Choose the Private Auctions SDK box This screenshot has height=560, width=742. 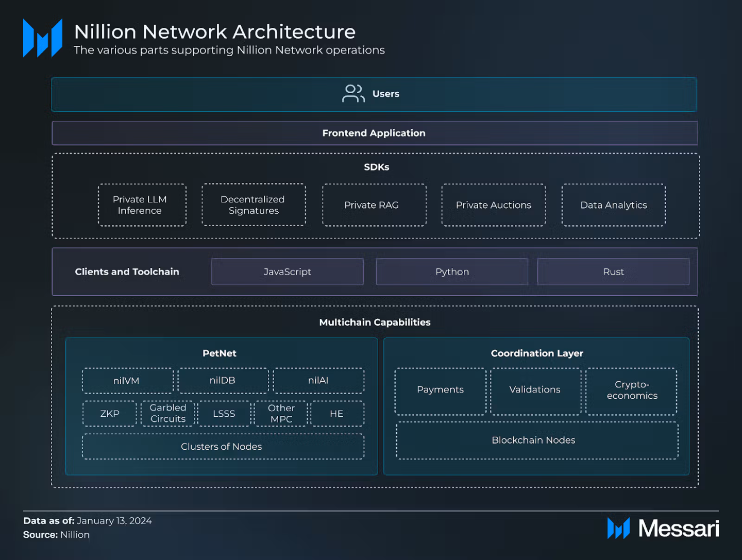point(493,205)
